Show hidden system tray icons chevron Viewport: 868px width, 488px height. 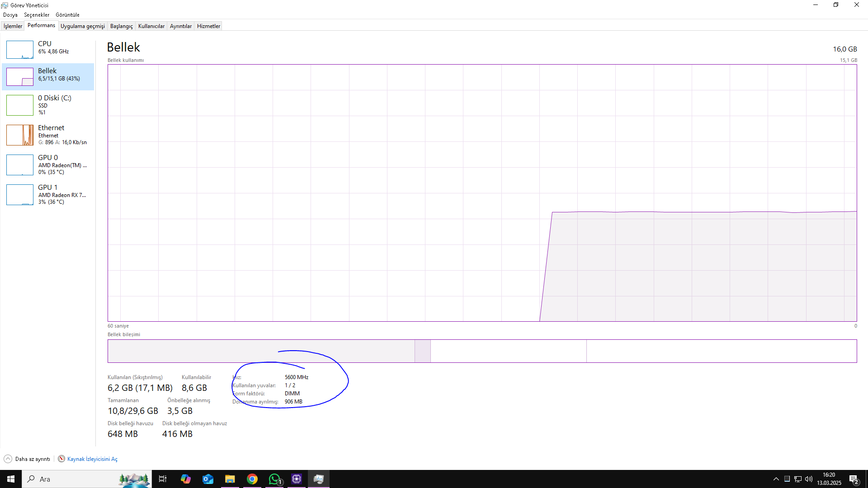pyautogui.click(x=776, y=479)
